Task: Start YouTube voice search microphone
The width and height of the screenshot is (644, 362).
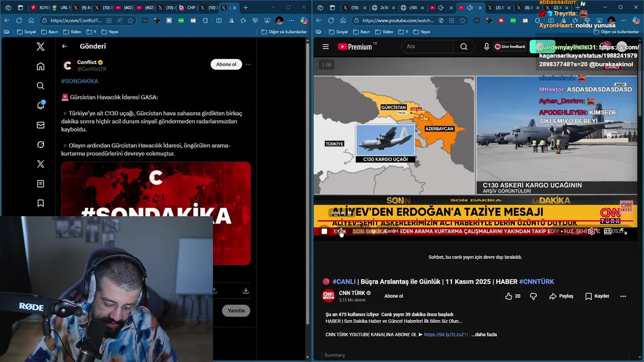Action: [487, 47]
